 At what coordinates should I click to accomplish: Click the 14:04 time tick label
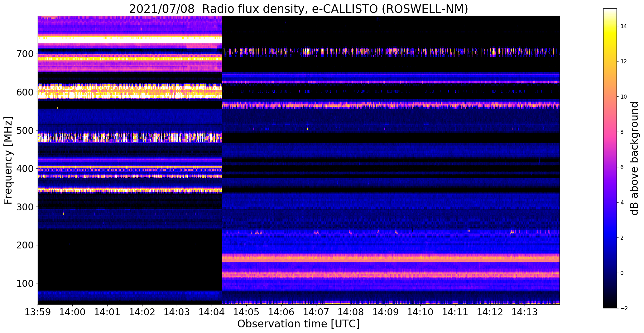coord(212,312)
